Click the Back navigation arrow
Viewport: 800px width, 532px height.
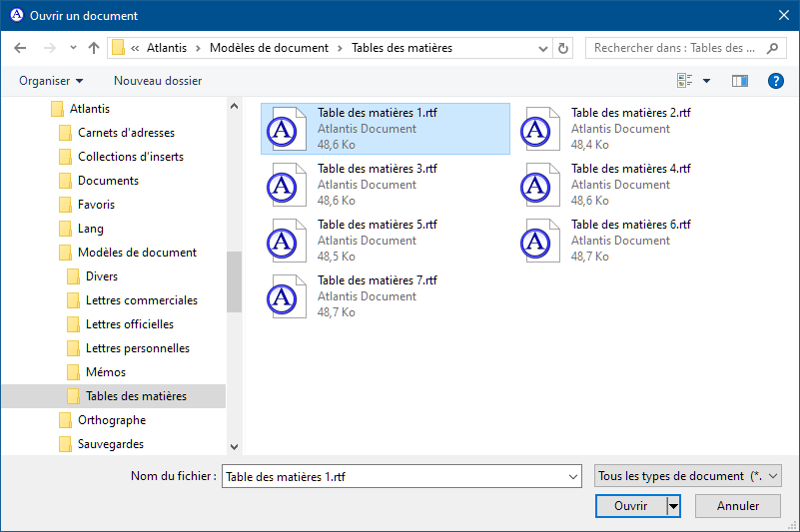[21, 48]
